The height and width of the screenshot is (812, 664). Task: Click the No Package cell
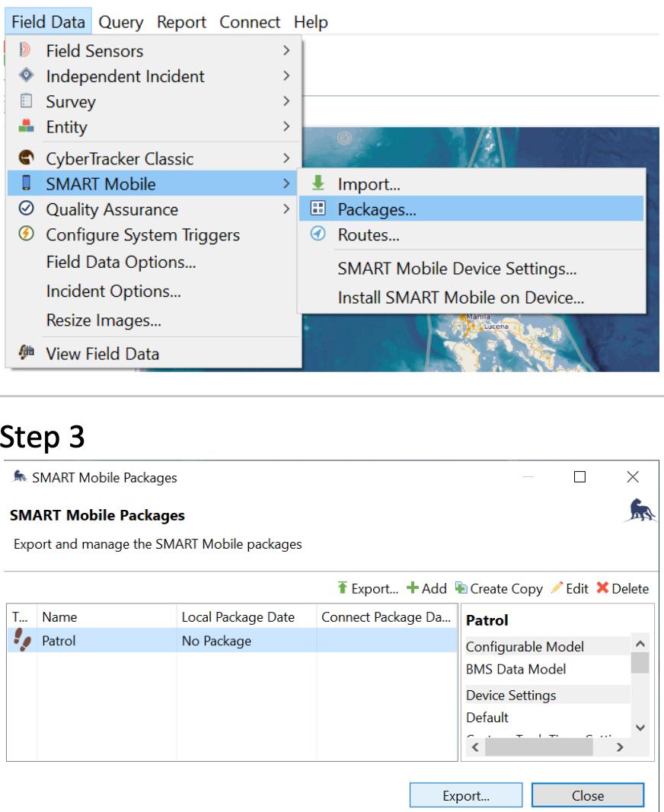[246, 640]
